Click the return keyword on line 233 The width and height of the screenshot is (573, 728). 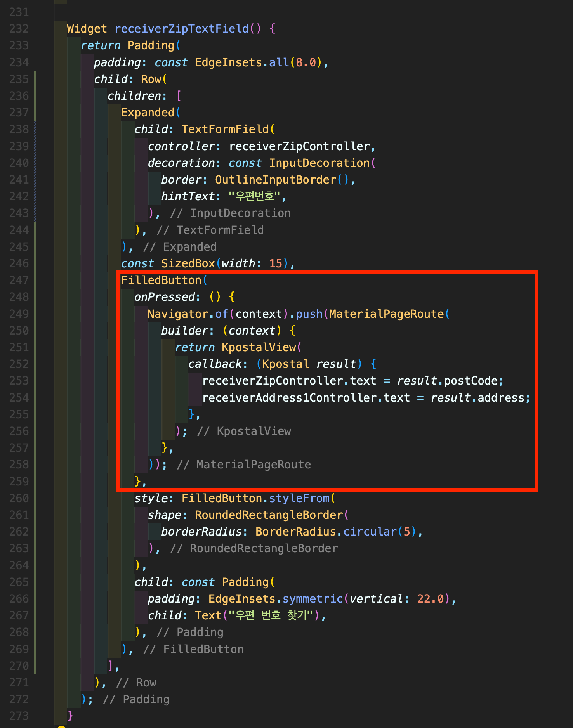click(101, 45)
